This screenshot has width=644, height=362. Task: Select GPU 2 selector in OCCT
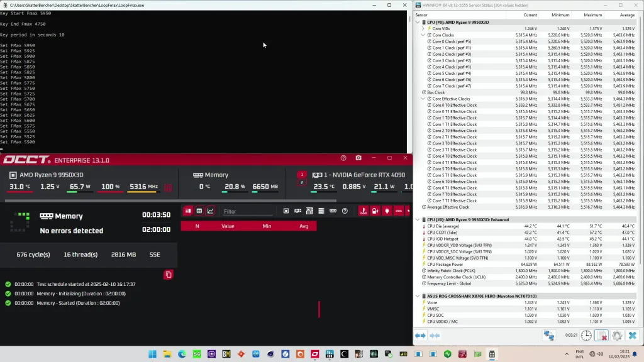tap(302, 183)
